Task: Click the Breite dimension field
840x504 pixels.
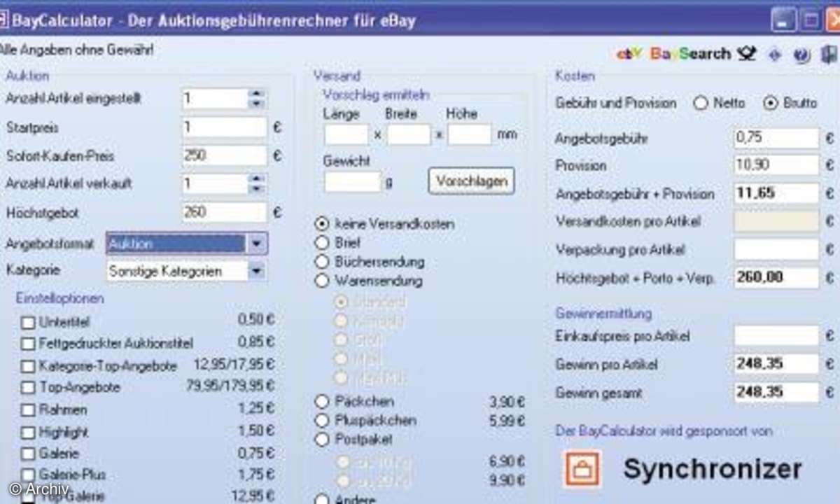Action: [x=409, y=134]
